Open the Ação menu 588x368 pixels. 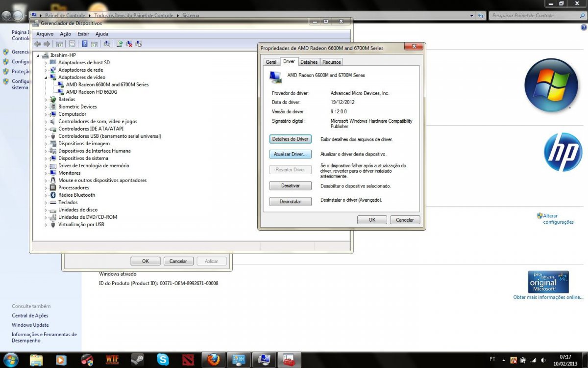tap(65, 34)
